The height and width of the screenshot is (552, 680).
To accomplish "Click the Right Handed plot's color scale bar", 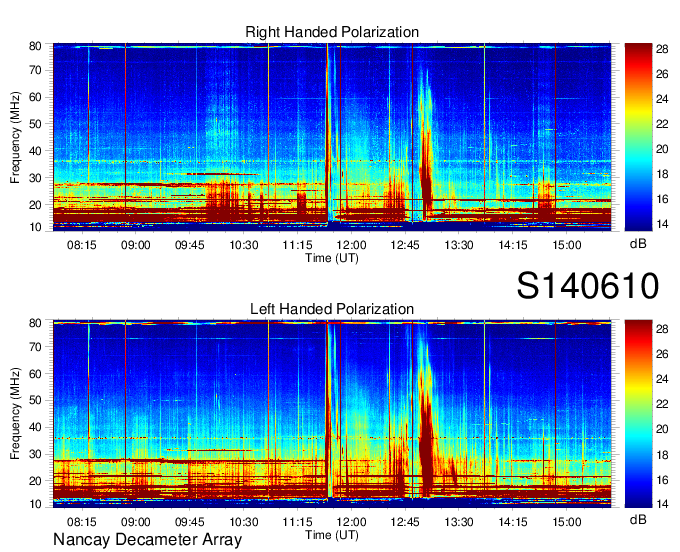I will coord(638,137).
